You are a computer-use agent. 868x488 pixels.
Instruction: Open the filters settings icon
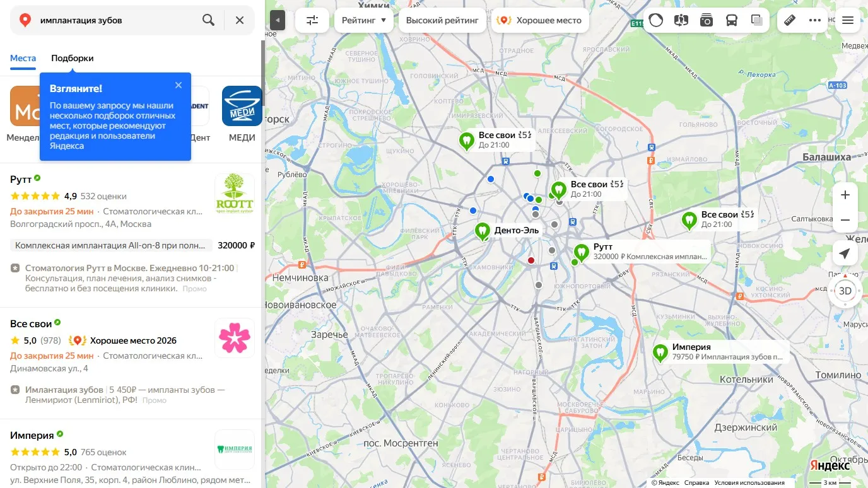(x=312, y=20)
